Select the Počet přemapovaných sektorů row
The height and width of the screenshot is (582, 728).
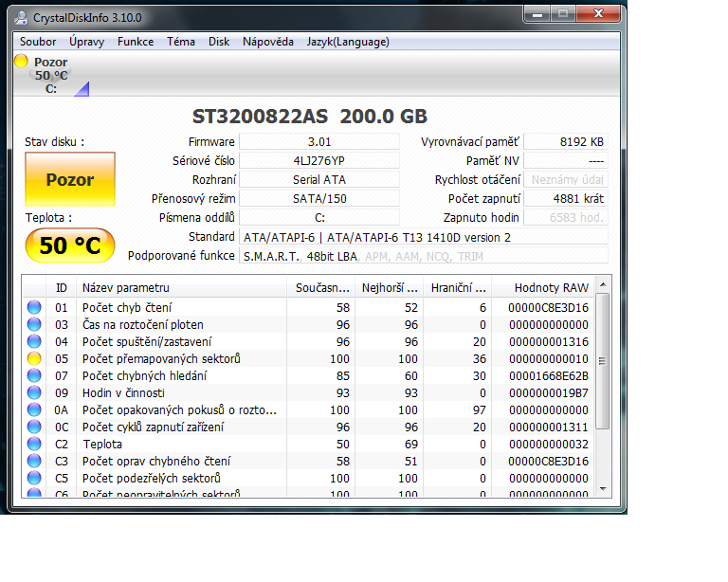pyautogui.click(x=308, y=358)
